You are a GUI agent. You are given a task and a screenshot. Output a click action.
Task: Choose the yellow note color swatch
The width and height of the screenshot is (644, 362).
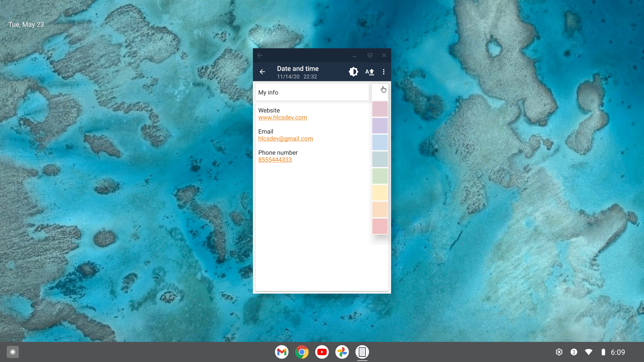[x=380, y=193]
